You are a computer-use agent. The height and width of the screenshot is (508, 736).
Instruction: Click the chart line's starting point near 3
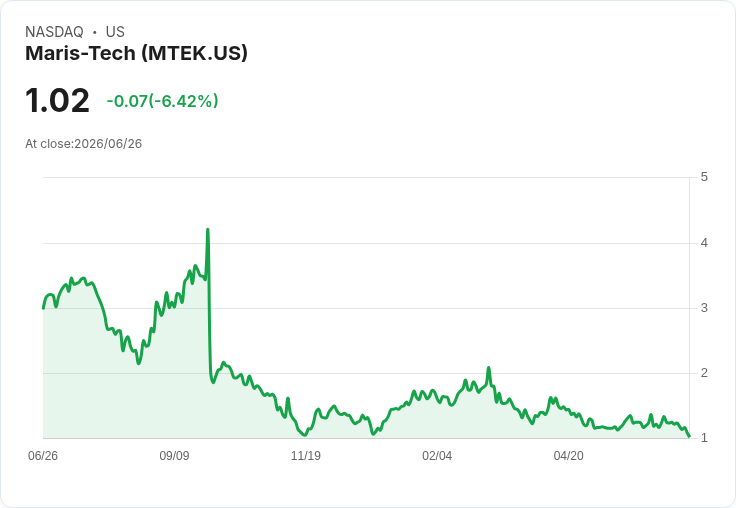(44, 308)
